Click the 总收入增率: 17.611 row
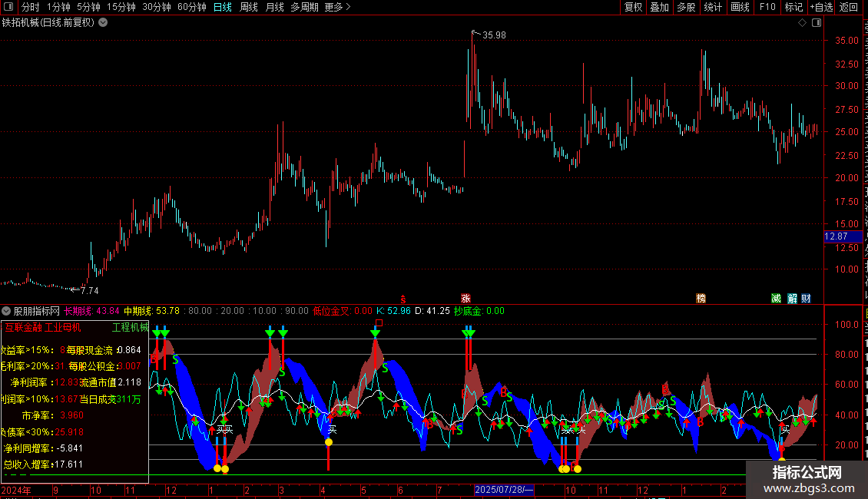The height and width of the screenshot is (499, 868). click(43, 464)
